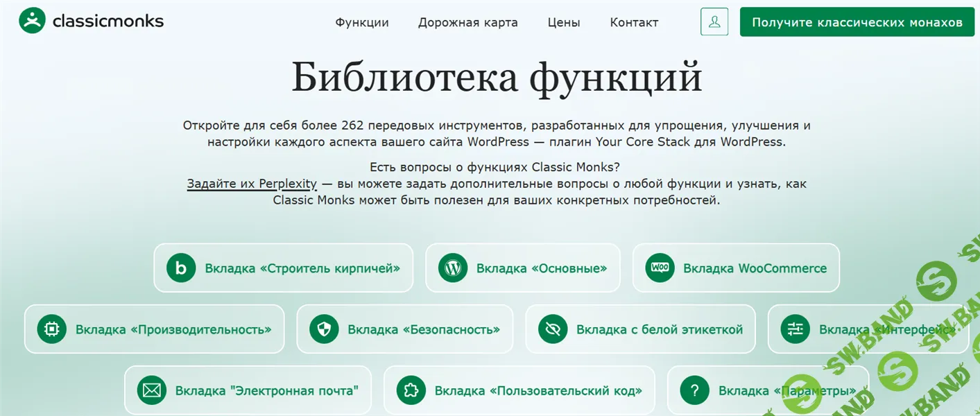This screenshot has height=416, width=980.
Task: Open the user account icon button
Action: [x=714, y=22]
